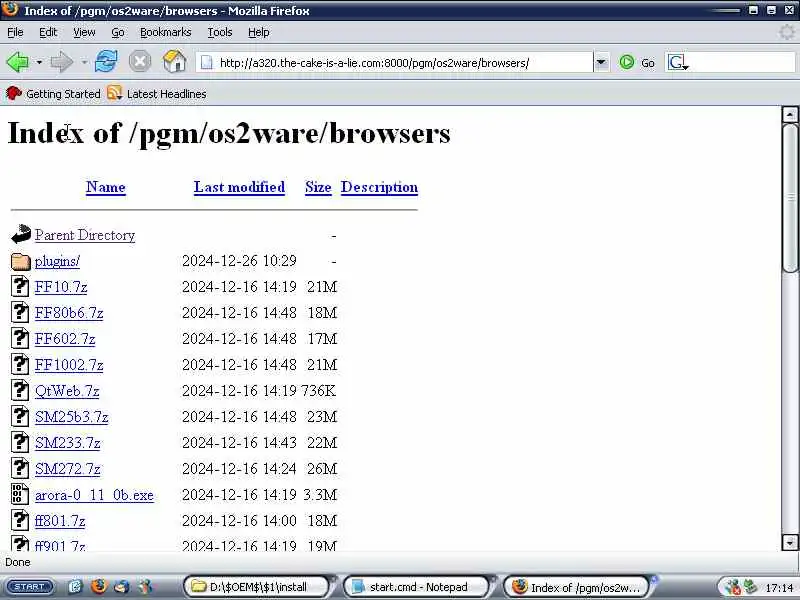Download arora-0_11_0b.exe installer
Viewport: 800px width, 600px height.
[94, 495]
